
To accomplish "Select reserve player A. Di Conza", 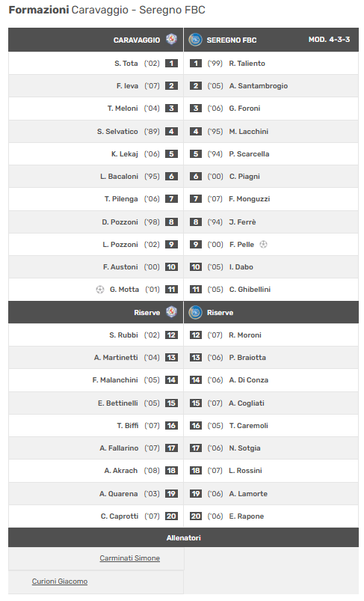I will pos(248,380).
